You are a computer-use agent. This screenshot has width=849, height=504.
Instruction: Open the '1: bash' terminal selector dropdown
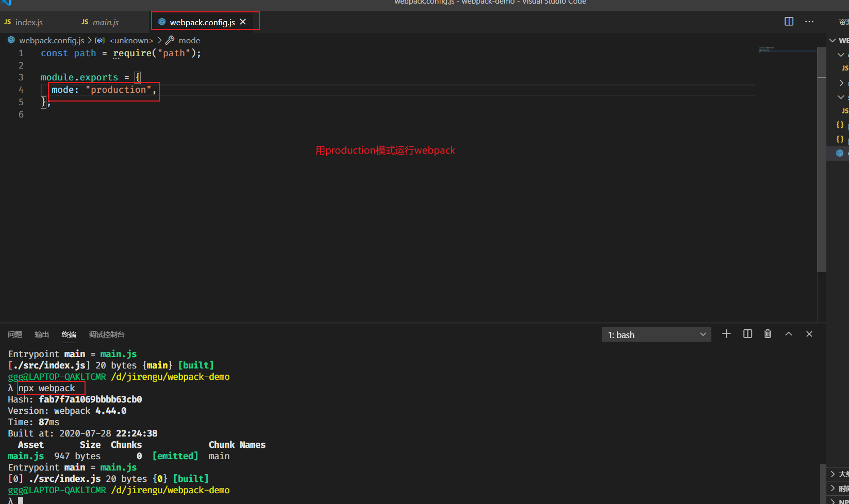click(656, 334)
